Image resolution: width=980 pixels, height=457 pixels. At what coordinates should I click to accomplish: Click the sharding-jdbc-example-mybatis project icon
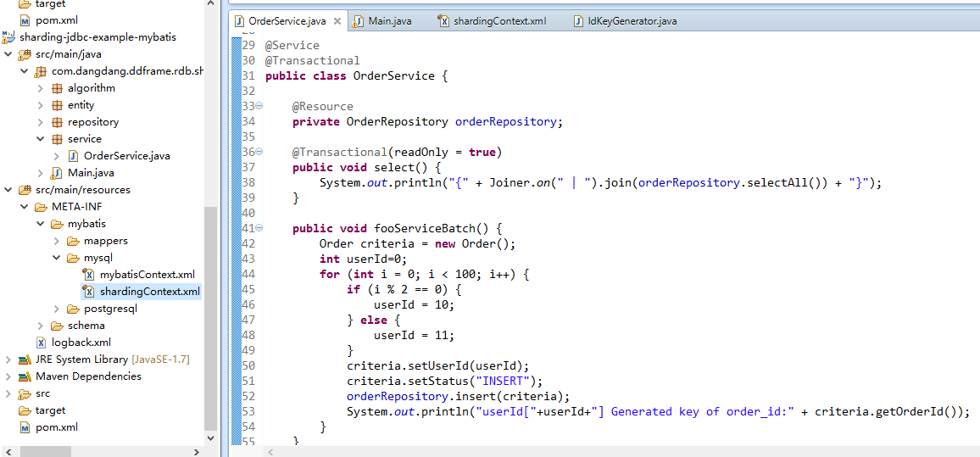[9, 37]
